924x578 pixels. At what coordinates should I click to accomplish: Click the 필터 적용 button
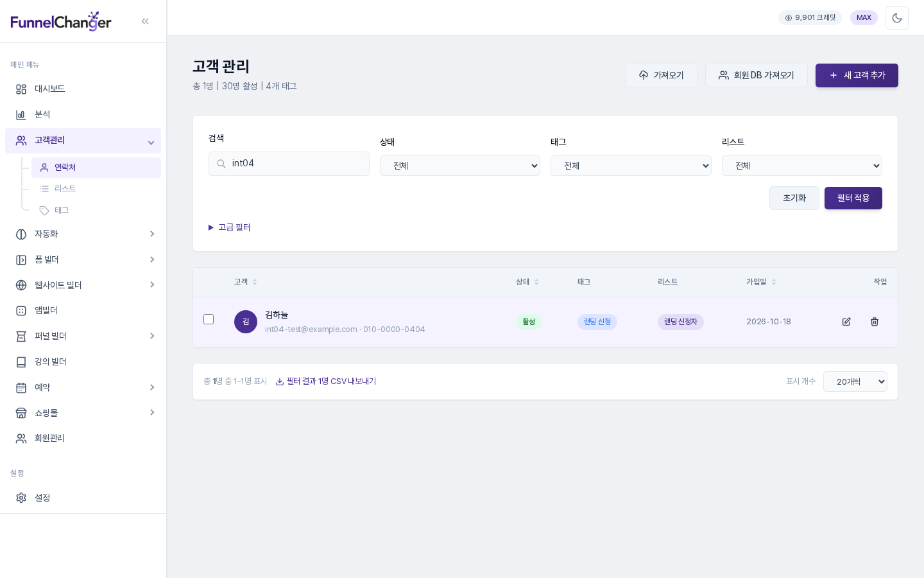853,198
